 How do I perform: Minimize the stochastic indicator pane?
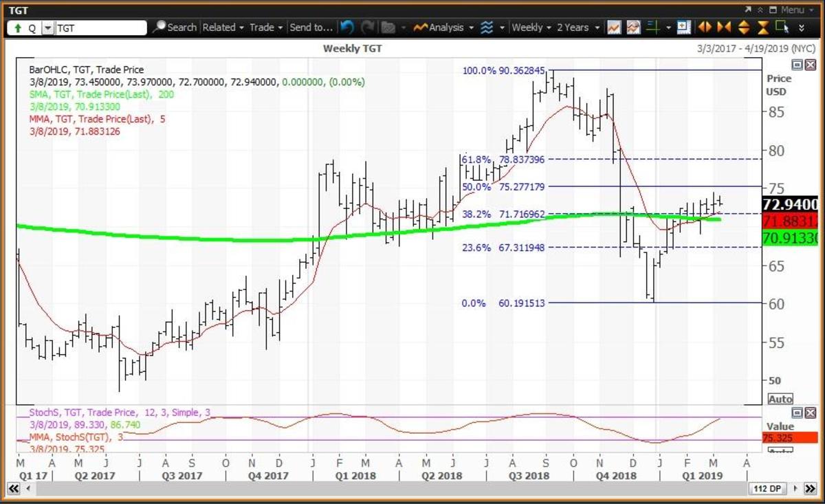pyautogui.click(x=797, y=413)
